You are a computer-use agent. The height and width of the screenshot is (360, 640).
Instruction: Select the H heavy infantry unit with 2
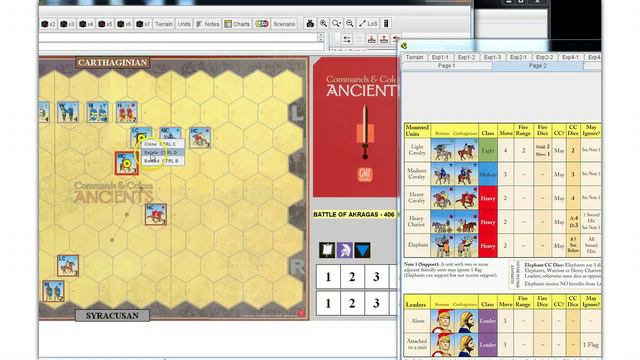point(127,112)
